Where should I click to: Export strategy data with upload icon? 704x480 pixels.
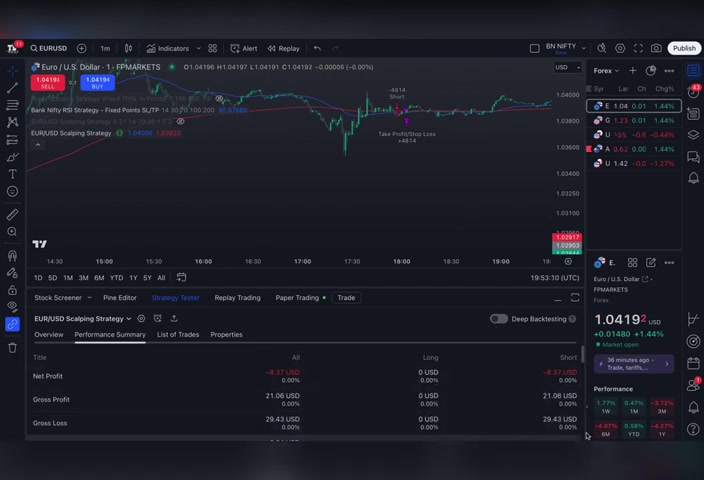(x=174, y=318)
